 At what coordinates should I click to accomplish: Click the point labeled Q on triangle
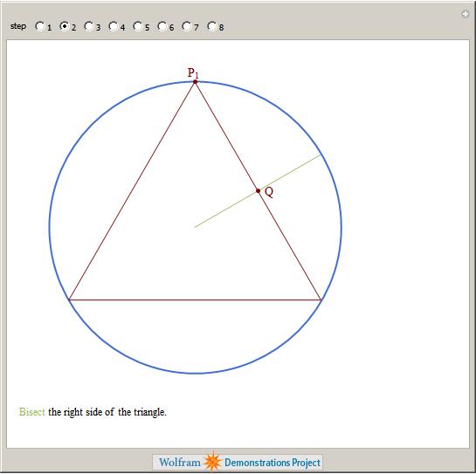(258, 191)
